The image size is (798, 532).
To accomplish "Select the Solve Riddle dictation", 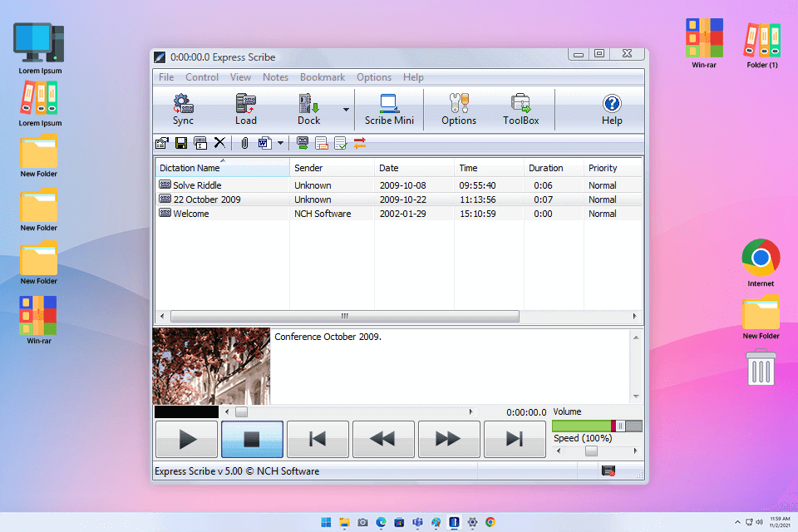I will click(x=399, y=185).
